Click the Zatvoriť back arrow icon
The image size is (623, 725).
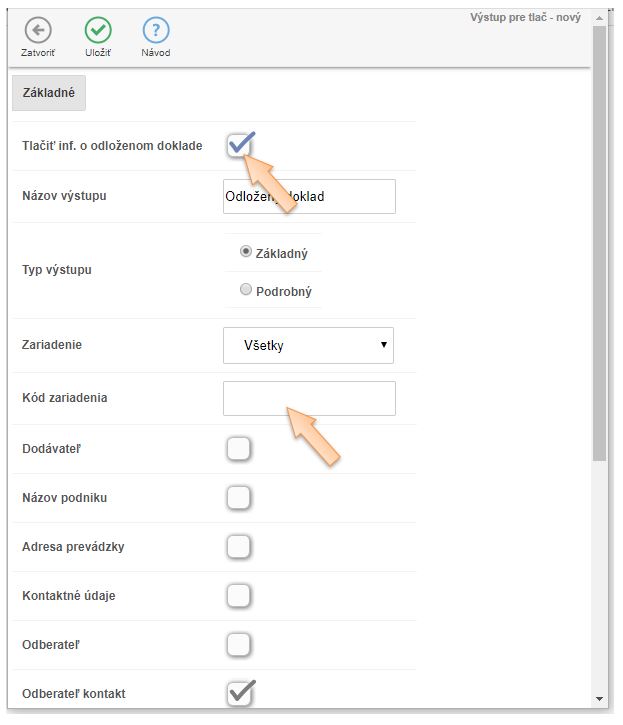pos(37,30)
